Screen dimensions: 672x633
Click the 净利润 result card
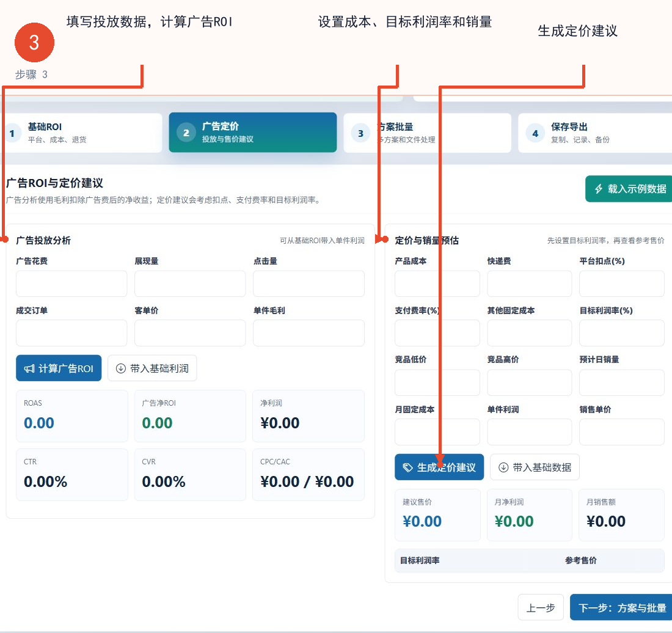309,415
